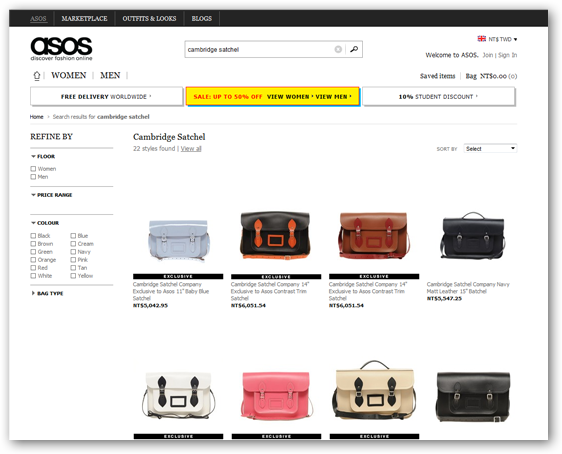The image size is (562, 454).
Task: Open the ASOS top navigation tab
Action: 38,18
